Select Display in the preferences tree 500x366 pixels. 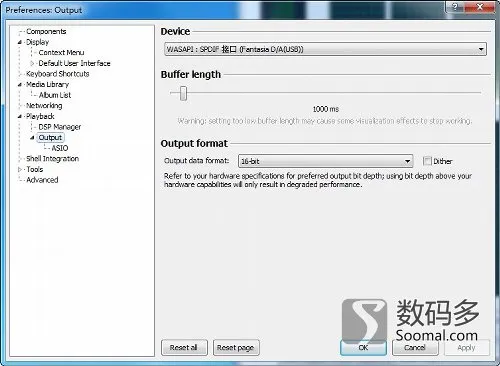(x=37, y=42)
